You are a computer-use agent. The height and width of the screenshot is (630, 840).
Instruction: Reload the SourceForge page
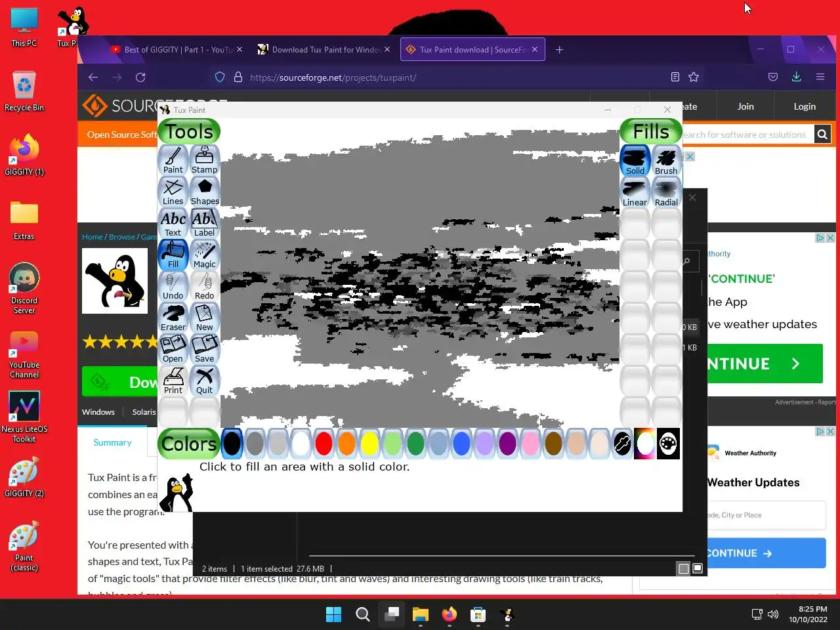pyautogui.click(x=140, y=77)
